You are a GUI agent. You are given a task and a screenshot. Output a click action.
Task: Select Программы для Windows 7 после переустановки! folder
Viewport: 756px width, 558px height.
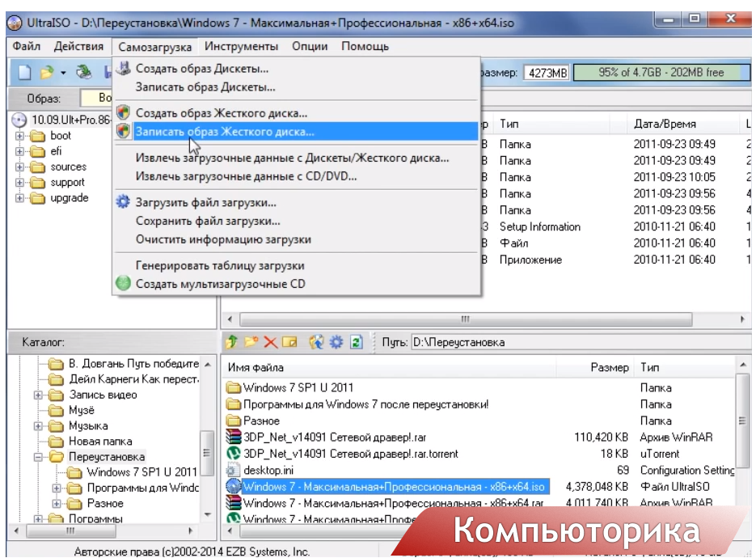(x=365, y=404)
